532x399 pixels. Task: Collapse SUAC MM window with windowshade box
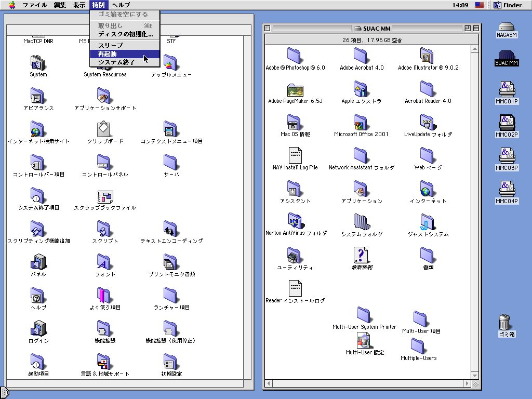(x=476, y=28)
